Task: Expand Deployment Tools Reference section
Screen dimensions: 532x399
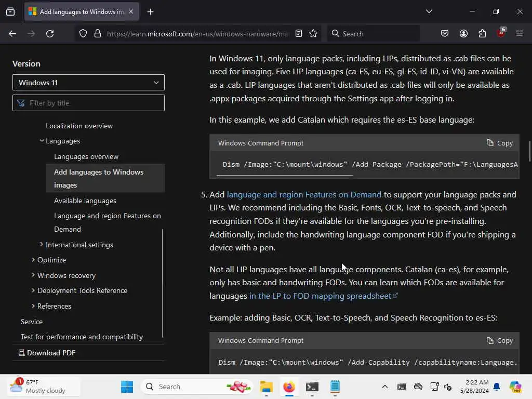Action: click(33, 290)
